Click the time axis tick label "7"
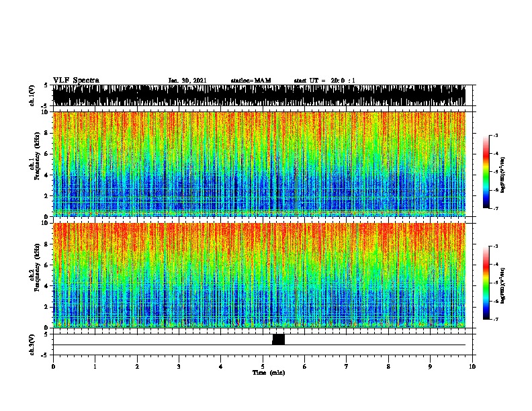 coord(347,367)
